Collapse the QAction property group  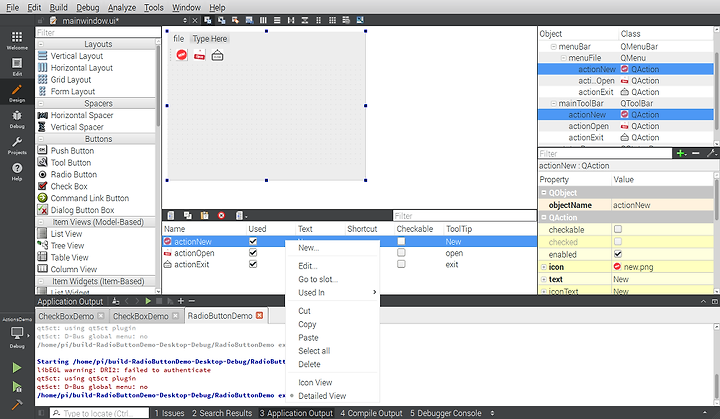pyautogui.click(x=544, y=217)
